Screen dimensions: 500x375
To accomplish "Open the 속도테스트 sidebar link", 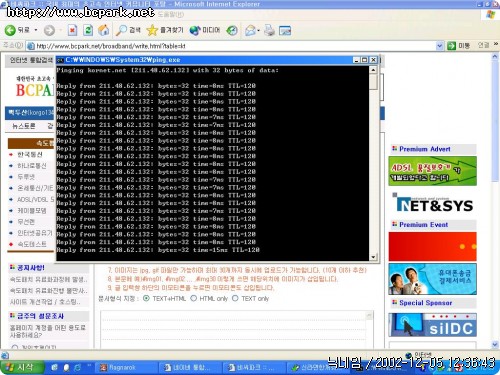I will pyautogui.click(x=32, y=244).
